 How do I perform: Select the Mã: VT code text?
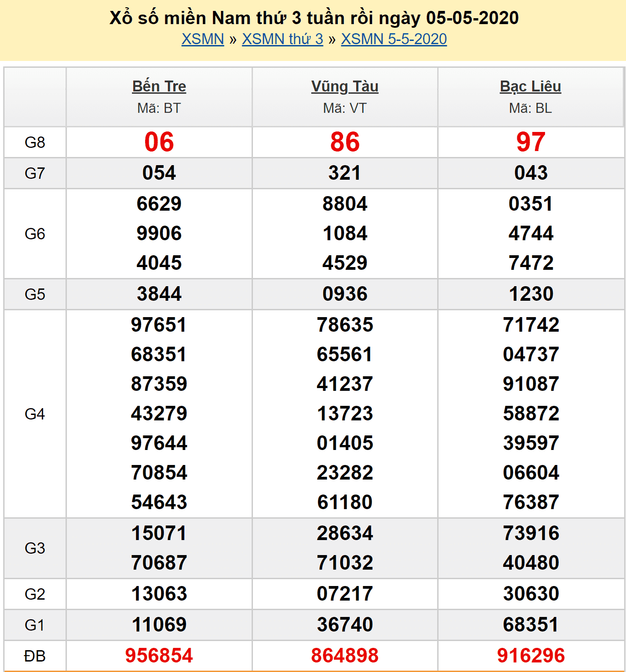(x=345, y=108)
